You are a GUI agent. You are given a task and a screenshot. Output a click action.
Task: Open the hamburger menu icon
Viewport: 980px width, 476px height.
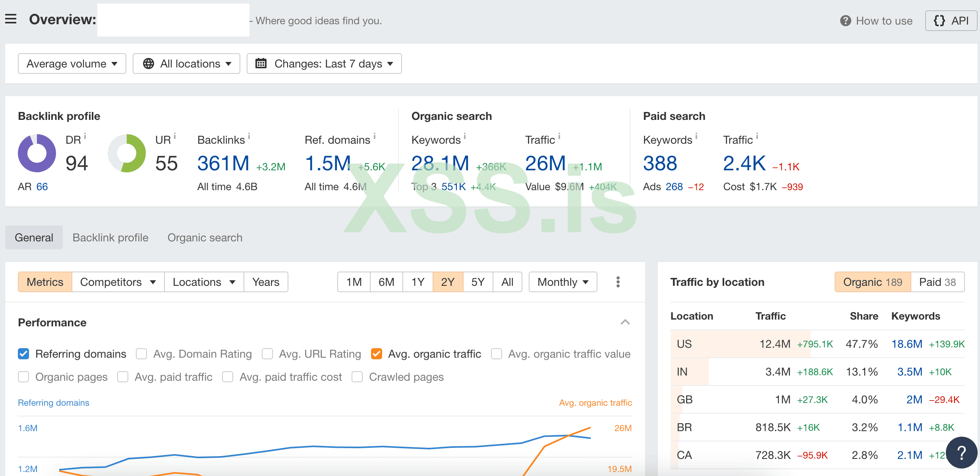click(11, 19)
